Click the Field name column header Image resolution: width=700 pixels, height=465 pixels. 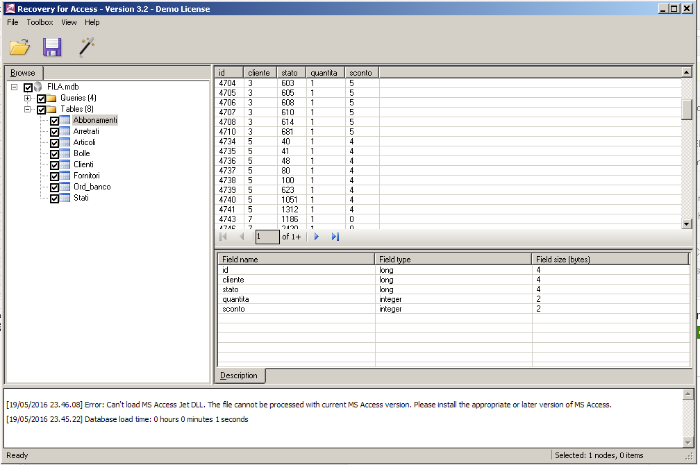click(x=296, y=259)
